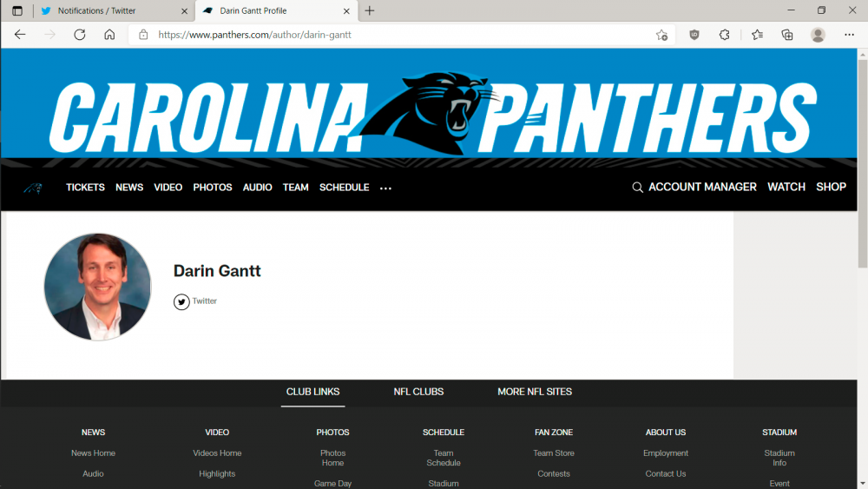This screenshot has width=868, height=489.
Task: Add page to favorites star icon
Action: coord(661,35)
